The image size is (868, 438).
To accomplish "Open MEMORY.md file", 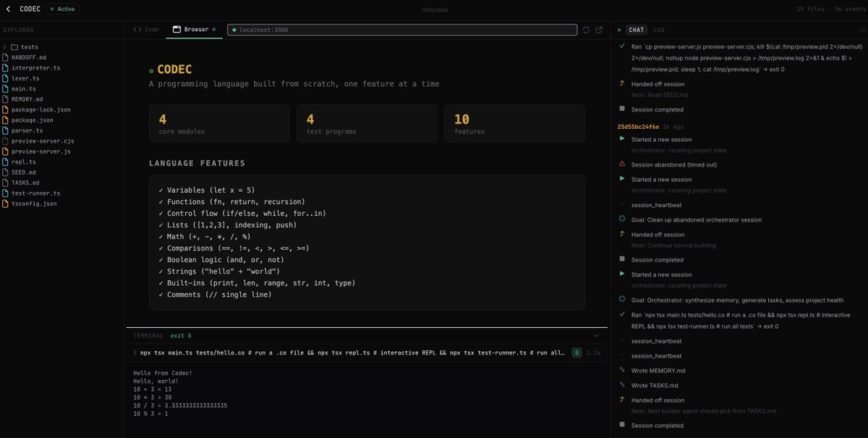I will point(27,99).
